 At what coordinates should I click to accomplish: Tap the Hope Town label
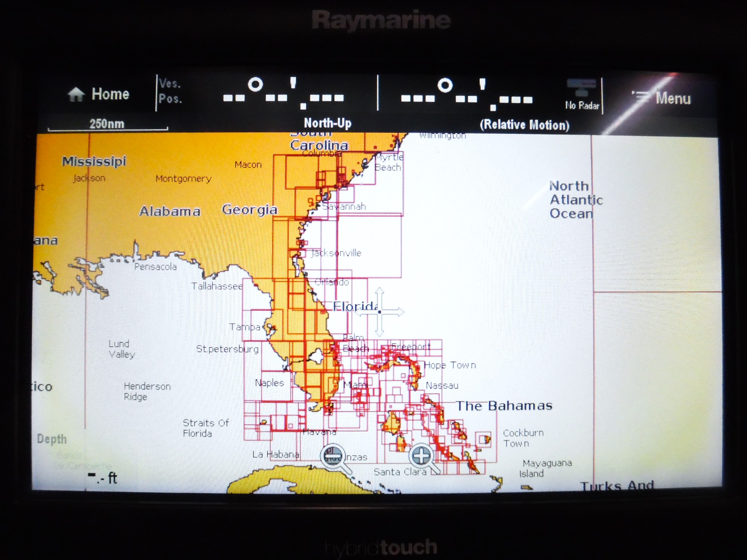(x=450, y=365)
